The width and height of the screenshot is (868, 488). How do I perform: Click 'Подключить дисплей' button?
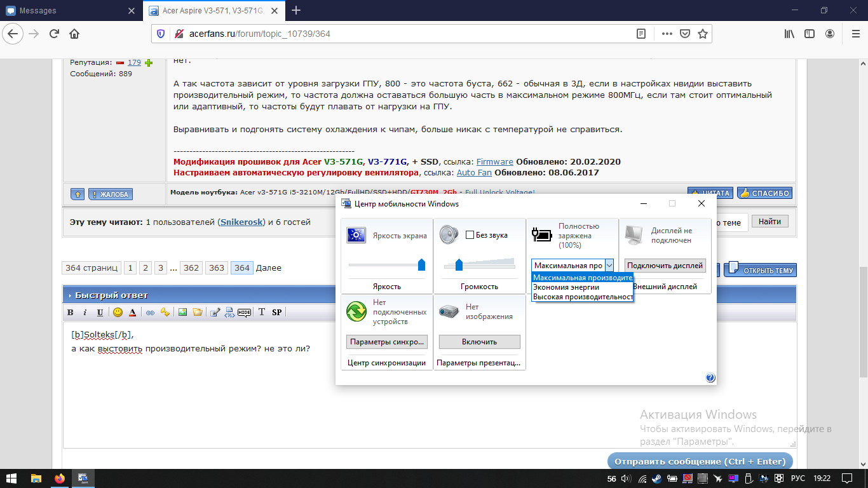[x=665, y=266]
